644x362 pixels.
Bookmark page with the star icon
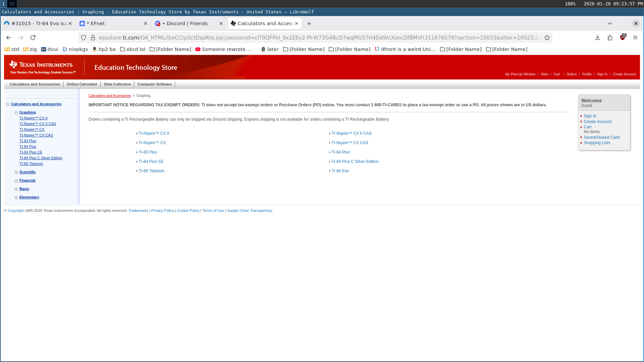pos(547,38)
